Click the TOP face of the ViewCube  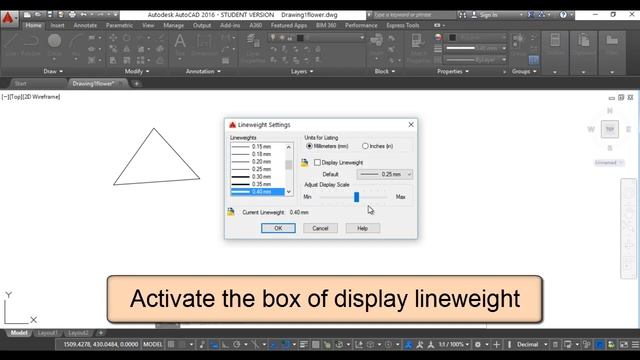click(610, 129)
